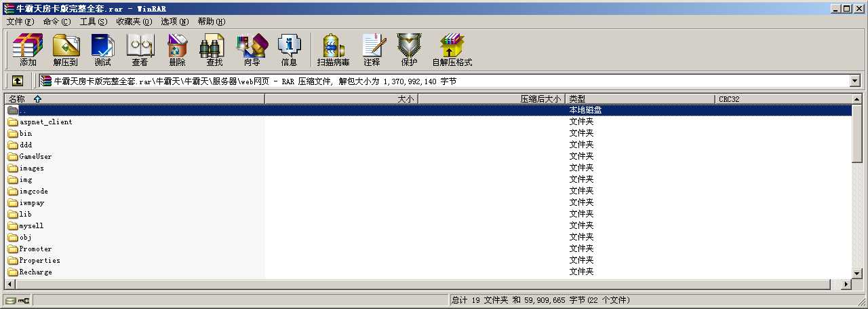The height and width of the screenshot is (309, 868).
Task: Click the drive icon in status bar
Action: (10, 300)
